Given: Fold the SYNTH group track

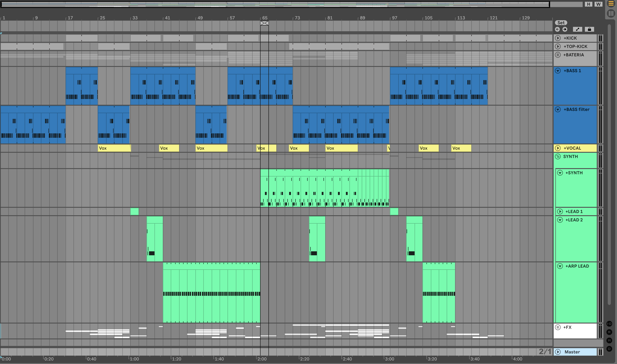Looking at the screenshot, I should 558,156.
